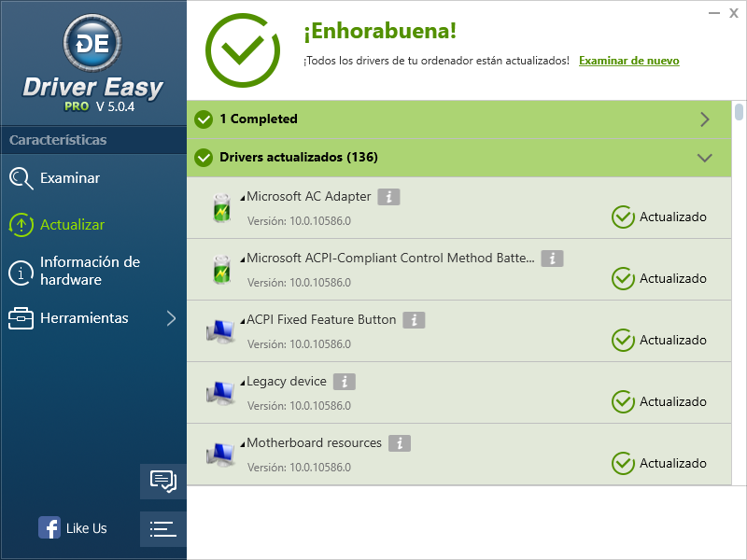Open info for ACPI-Compliant Control Method Battery

(x=552, y=259)
